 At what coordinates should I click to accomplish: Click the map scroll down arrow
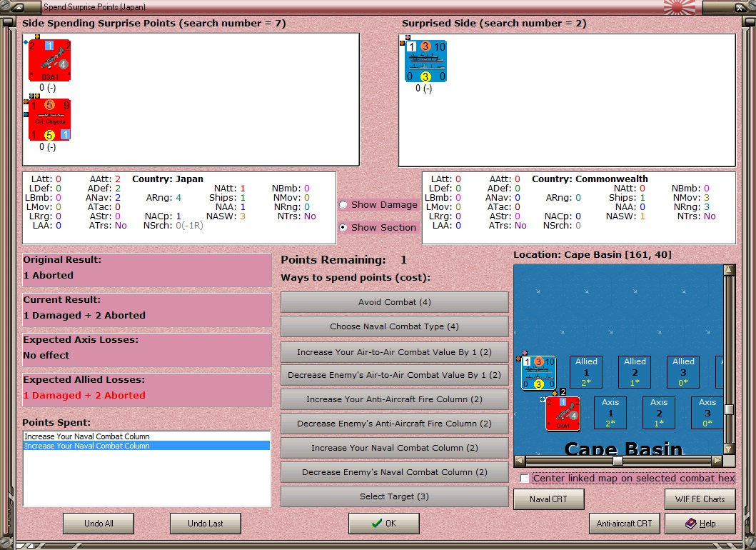coord(729,449)
